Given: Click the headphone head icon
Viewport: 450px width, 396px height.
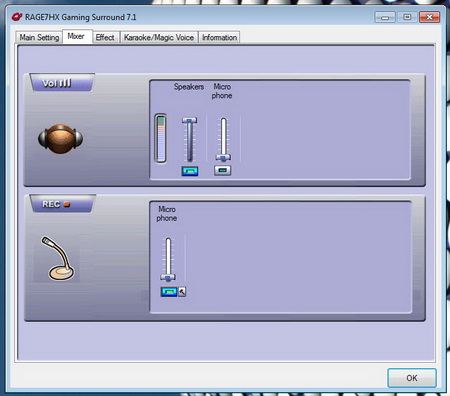Looking at the screenshot, I should click(x=60, y=139).
